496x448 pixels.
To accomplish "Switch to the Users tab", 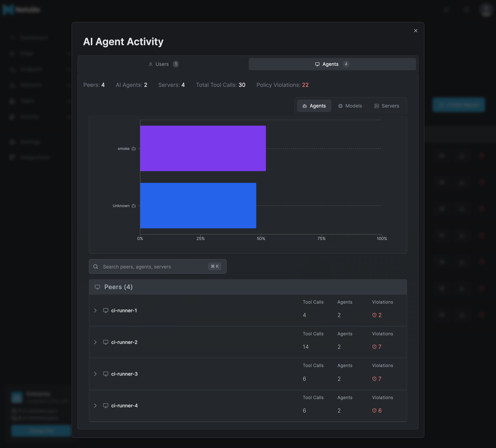I will pyautogui.click(x=163, y=64).
